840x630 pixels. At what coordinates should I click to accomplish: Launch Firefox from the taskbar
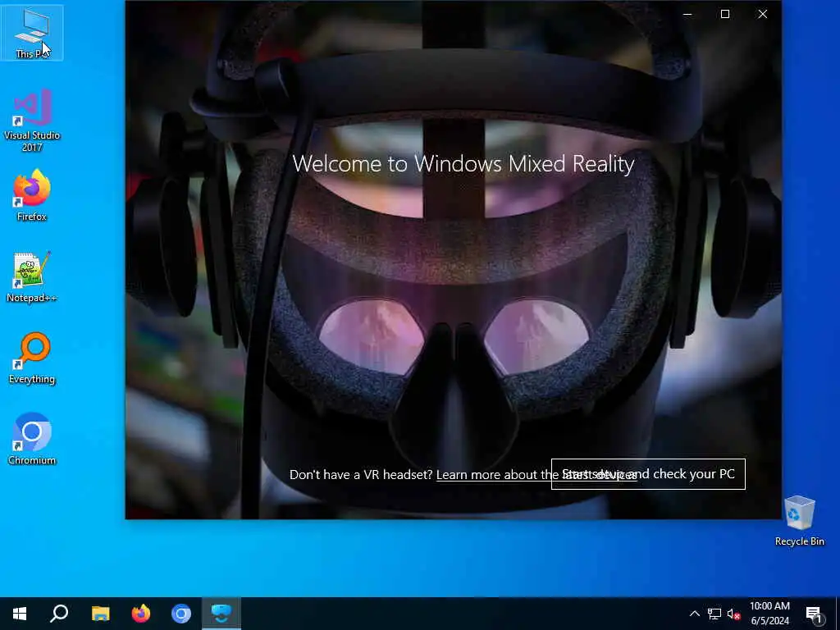point(141,614)
